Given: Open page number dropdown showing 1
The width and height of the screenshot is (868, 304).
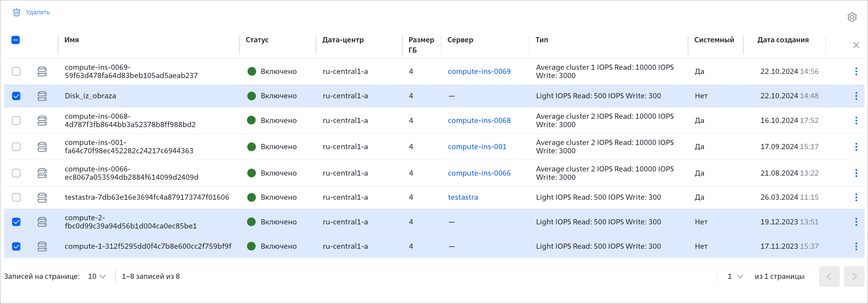Looking at the screenshot, I should (x=735, y=276).
